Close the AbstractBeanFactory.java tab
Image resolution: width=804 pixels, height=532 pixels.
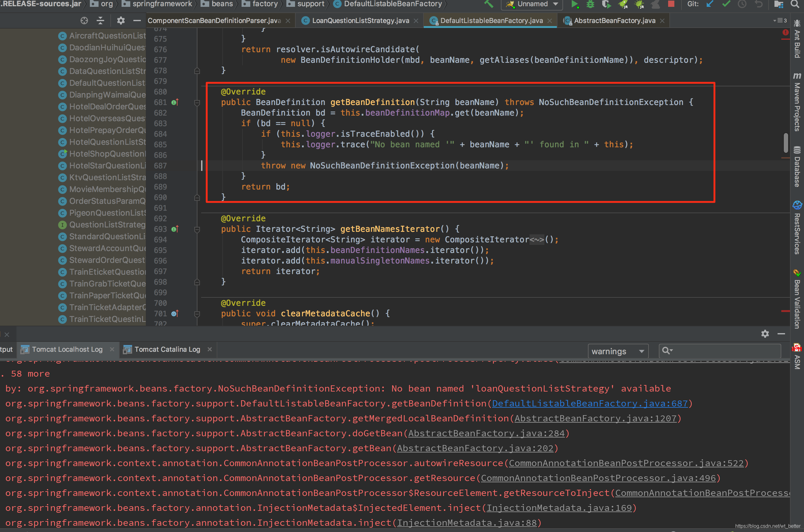coord(662,21)
